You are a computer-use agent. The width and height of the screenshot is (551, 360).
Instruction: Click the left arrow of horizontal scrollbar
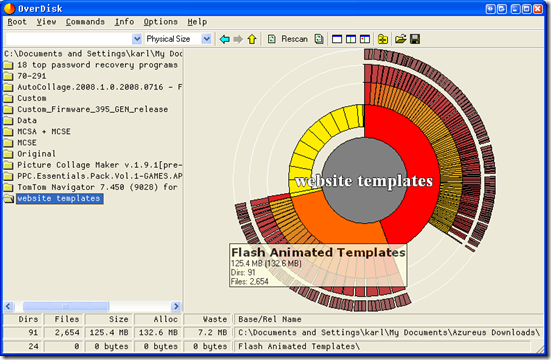[x=9, y=307]
